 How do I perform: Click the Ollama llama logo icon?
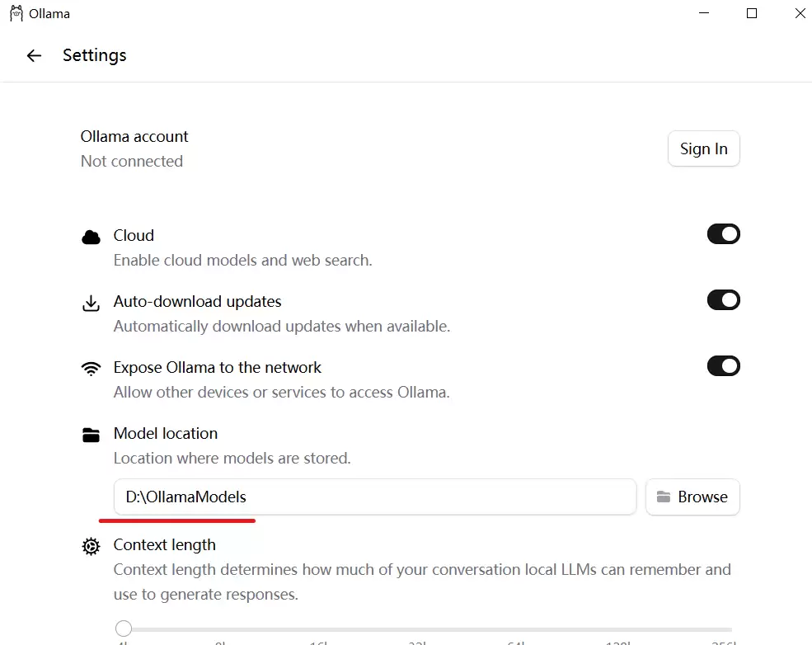[x=16, y=14]
